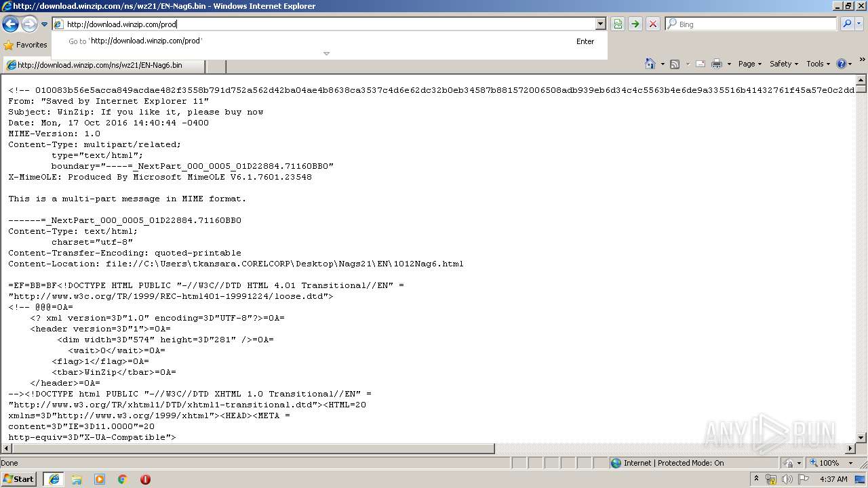Click the vertical scrollbar up arrow
Image resolution: width=868 pixels, height=488 pixels.
(861, 80)
